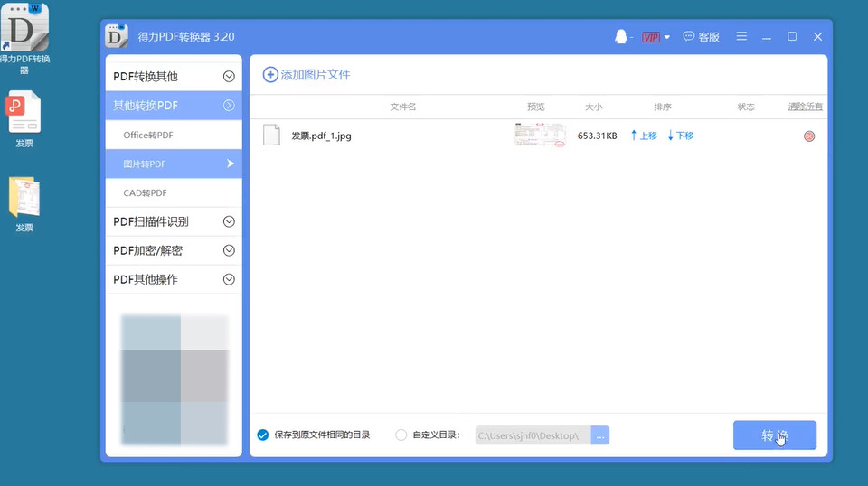868x486 pixels.
Task: Click the 转换 convert button
Action: point(775,435)
